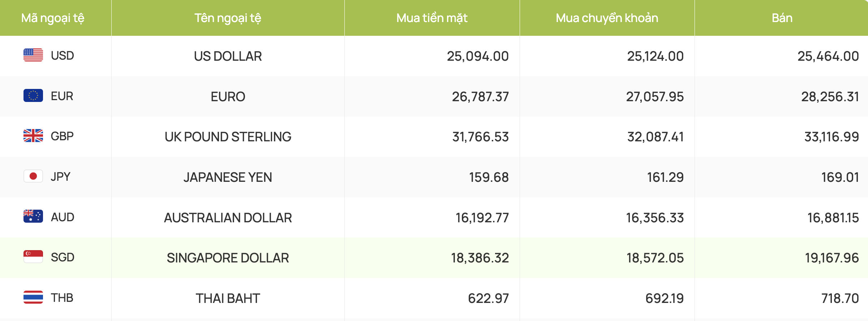
Task: Click THB transfer buy rate 692.19
Action: (665, 298)
